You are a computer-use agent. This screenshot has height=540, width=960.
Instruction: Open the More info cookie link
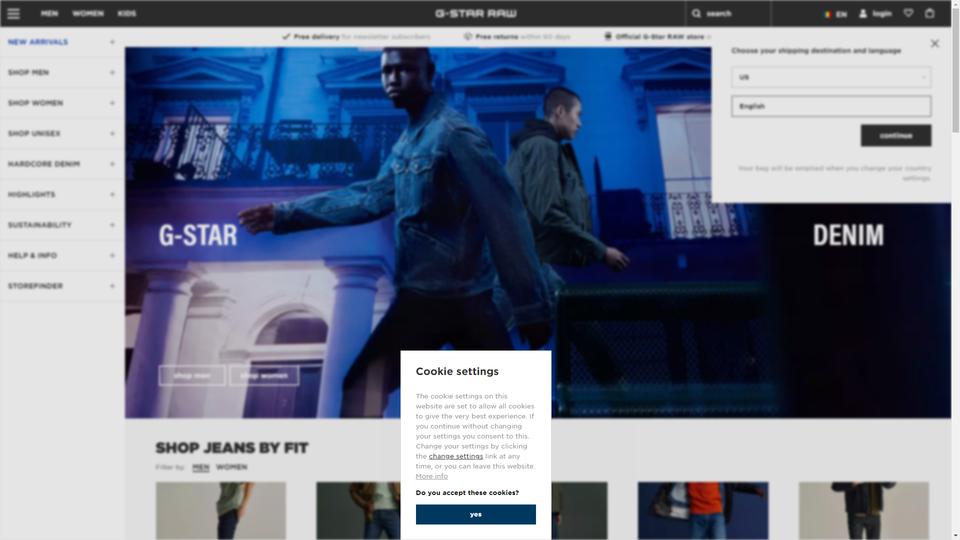[432, 476]
